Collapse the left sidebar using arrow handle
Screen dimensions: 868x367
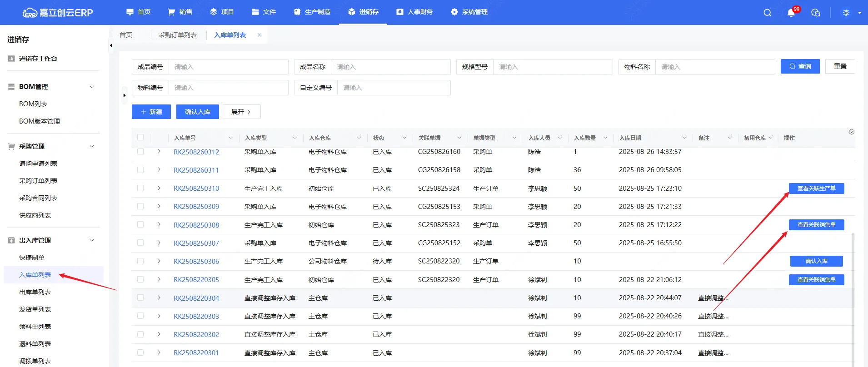pyautogui.click(x=111, y=45)
